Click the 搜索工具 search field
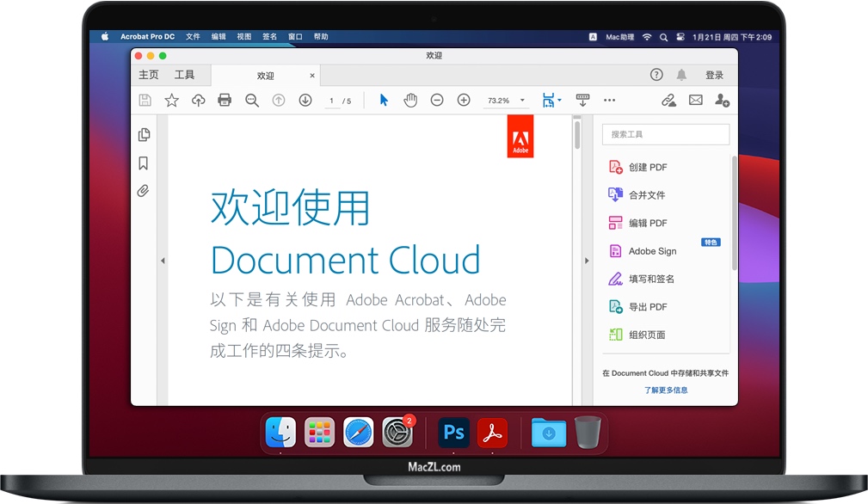 pos(666,134)
